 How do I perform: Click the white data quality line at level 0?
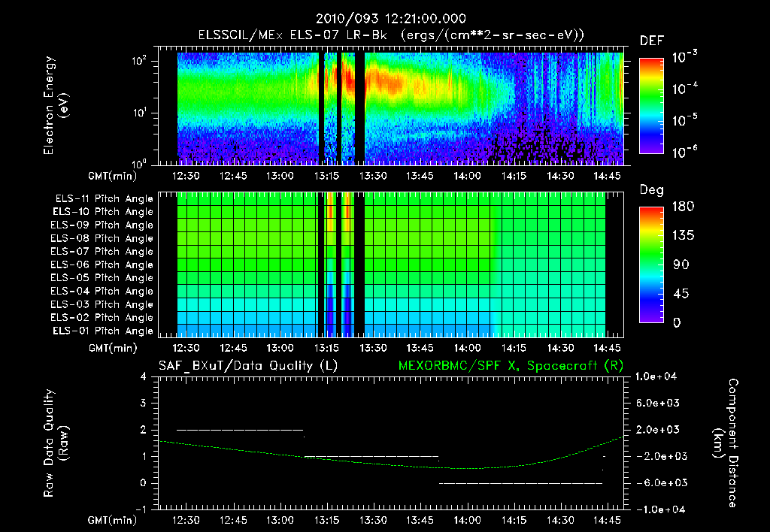pos(520,483)
